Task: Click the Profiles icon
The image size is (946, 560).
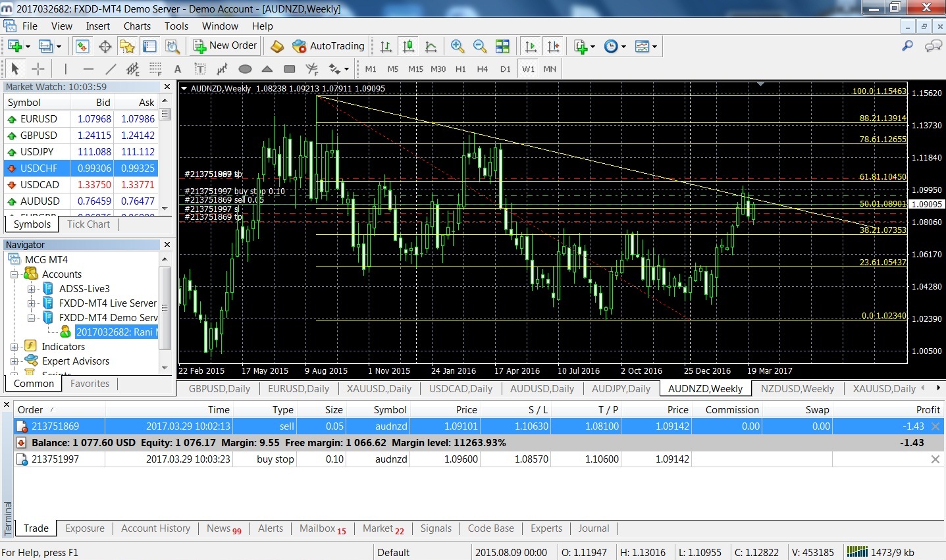Action: 45,46
